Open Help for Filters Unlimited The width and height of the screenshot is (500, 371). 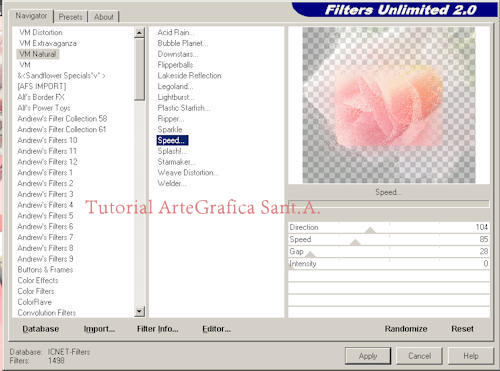[471, 356]
